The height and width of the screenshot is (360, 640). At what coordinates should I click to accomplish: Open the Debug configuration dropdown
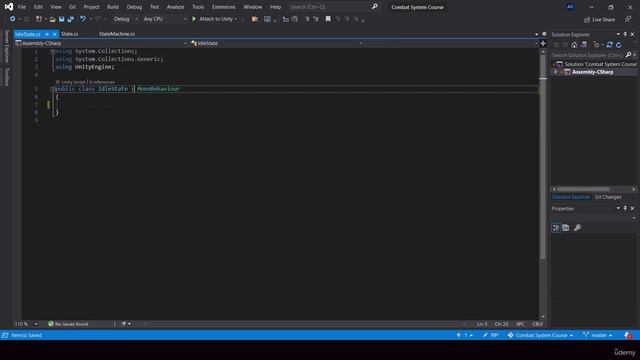tap(125, 19)
